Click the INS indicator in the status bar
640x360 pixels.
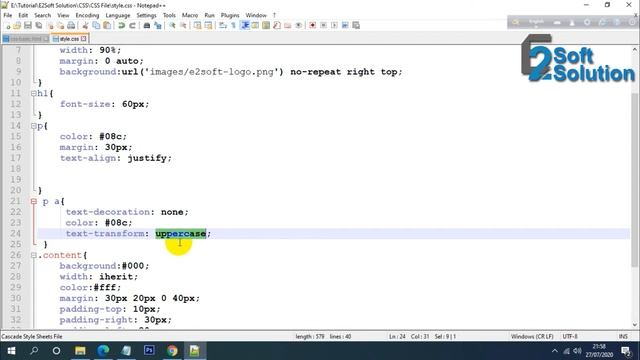pos(623,336)
